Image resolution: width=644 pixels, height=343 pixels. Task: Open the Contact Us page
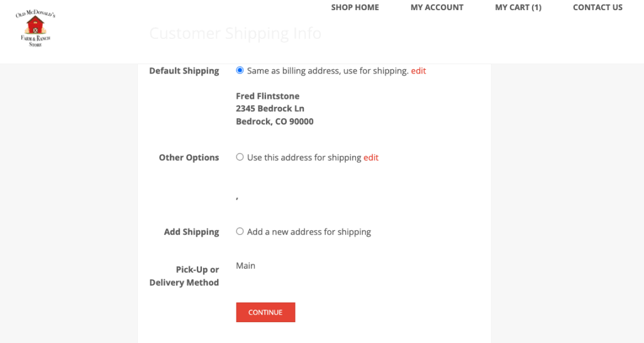click(x=597, y=8)
